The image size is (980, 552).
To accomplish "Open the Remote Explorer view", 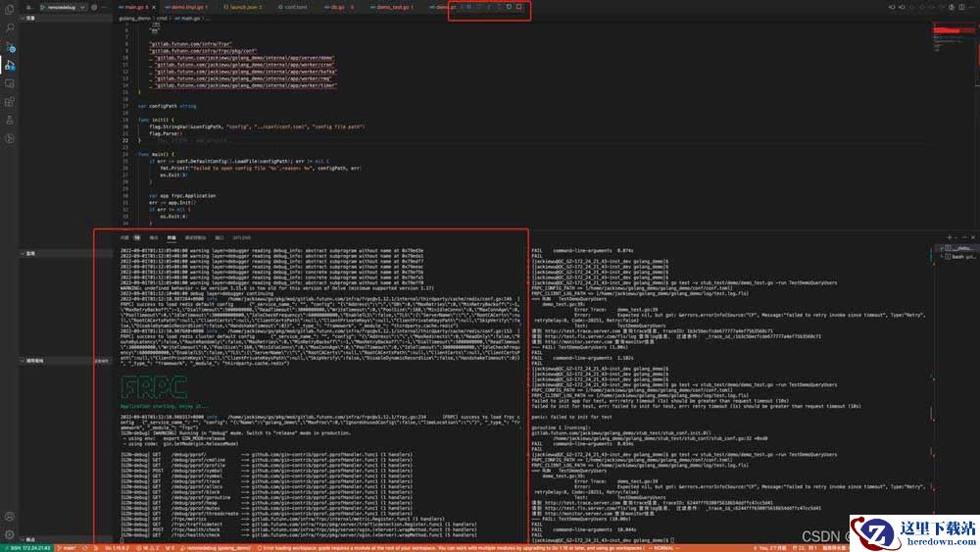I will point(10,83).
